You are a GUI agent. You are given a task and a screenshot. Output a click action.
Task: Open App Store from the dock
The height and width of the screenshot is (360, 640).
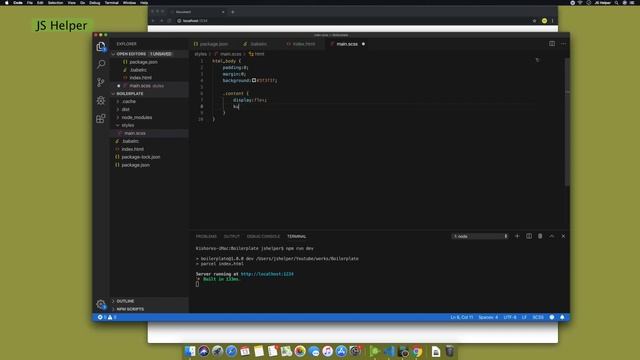pyautogui.click(x=341, y=351)
